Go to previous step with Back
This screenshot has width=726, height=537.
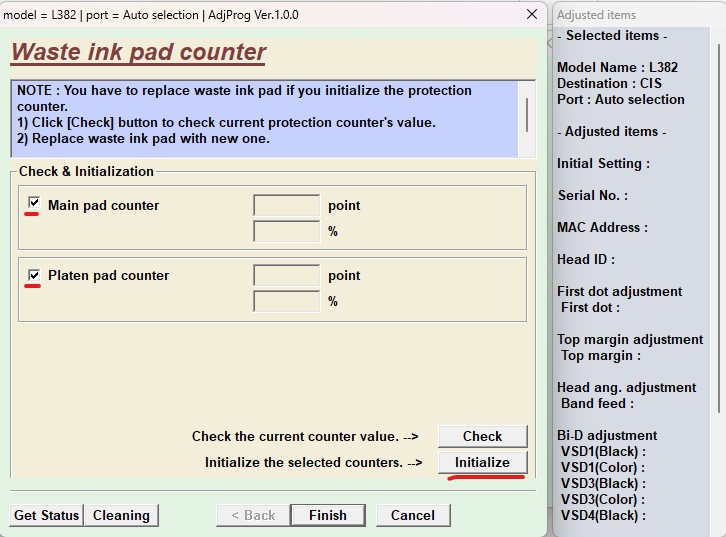pyautogui.click(x=252, y=515)
